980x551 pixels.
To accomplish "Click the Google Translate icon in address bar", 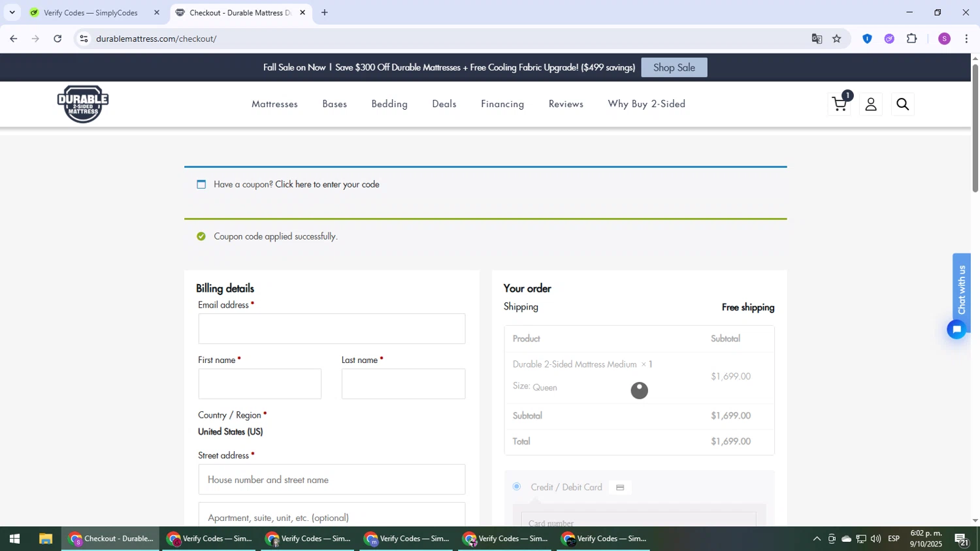I will 817,39.
